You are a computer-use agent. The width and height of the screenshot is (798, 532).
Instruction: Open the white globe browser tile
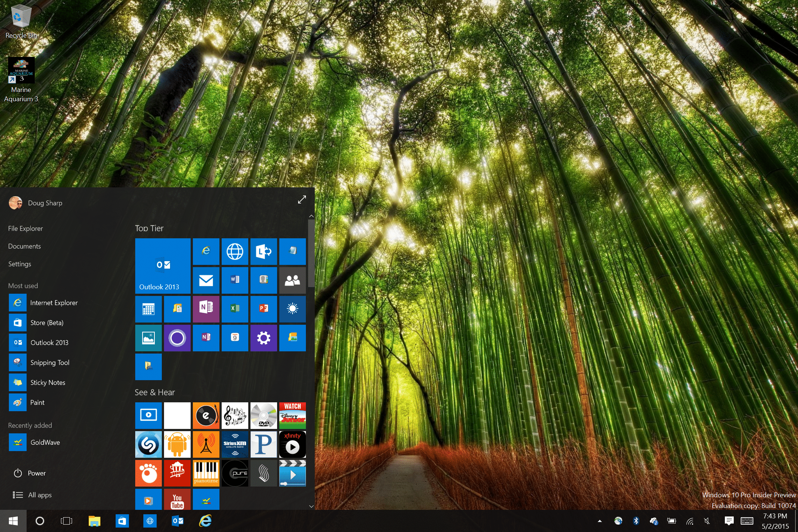point(235,252)
